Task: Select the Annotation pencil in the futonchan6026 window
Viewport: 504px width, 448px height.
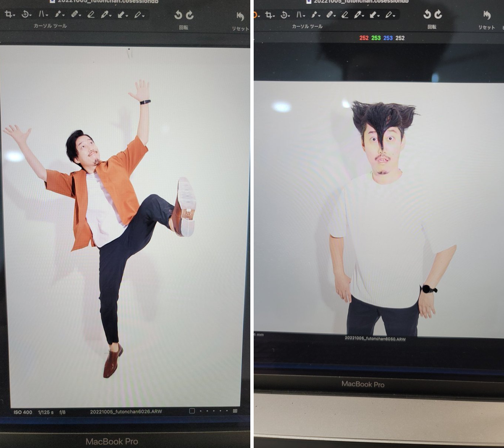Action: point(138,15)
